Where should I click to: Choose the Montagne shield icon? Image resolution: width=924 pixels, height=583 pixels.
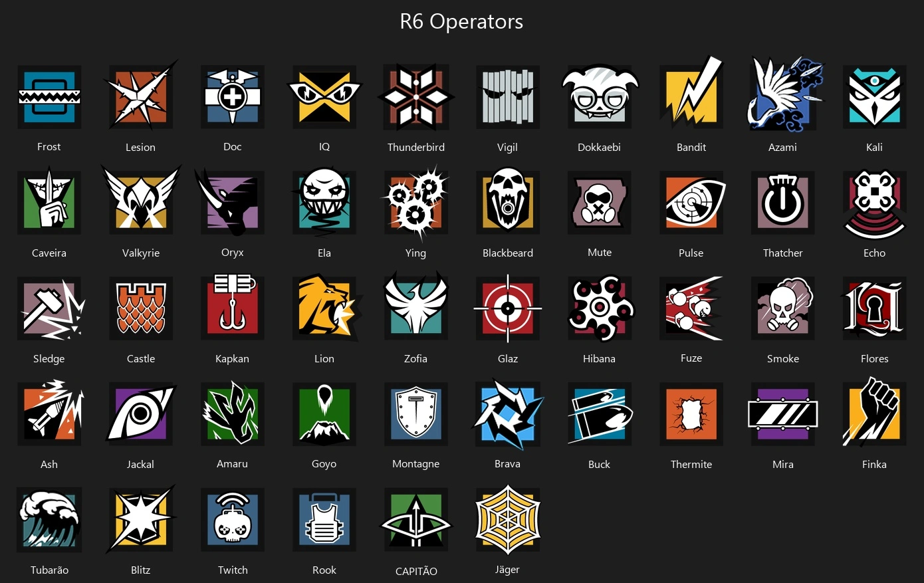pyautogui.click(x=416, y=413)
